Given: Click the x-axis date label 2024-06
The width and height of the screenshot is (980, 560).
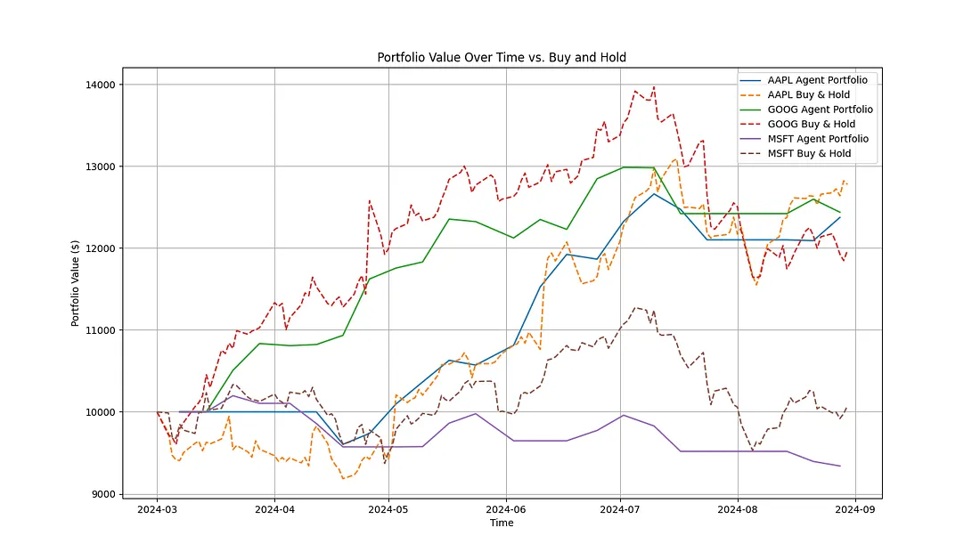Looking at the screenshot, I should 506,509.
